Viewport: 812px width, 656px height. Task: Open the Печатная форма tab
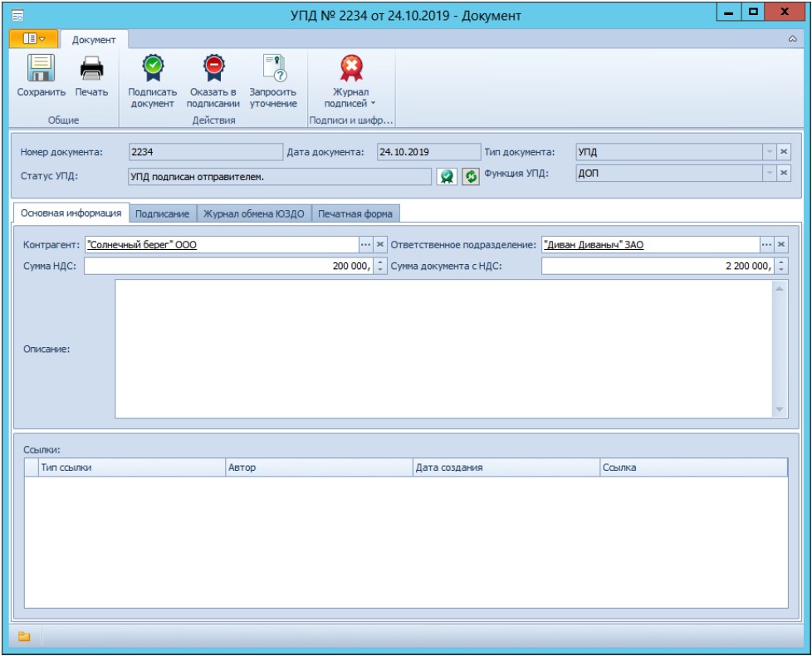(355, 214)
